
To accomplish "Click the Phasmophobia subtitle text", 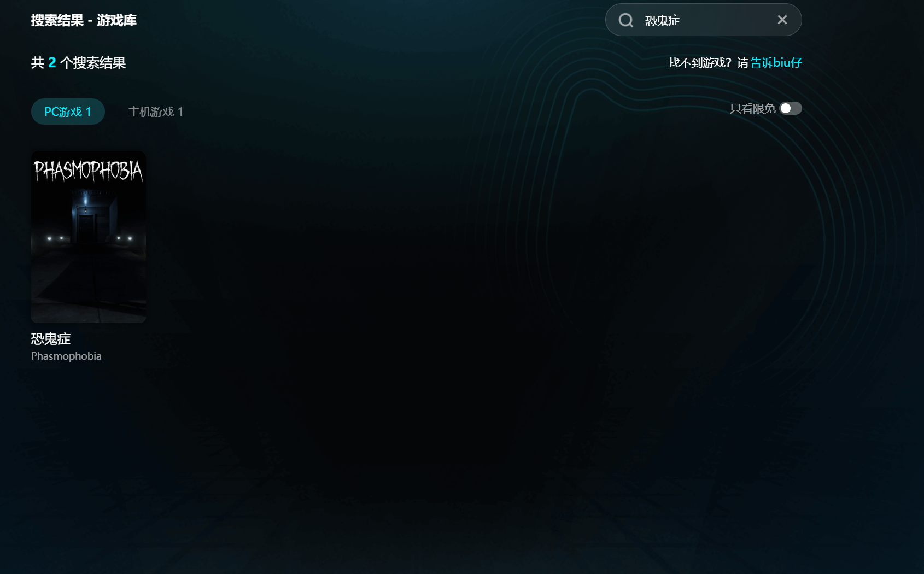I will [66, 356].
